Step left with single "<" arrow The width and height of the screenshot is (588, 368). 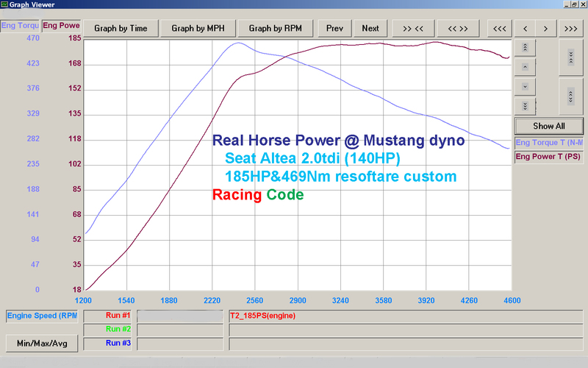coord(525,29)
